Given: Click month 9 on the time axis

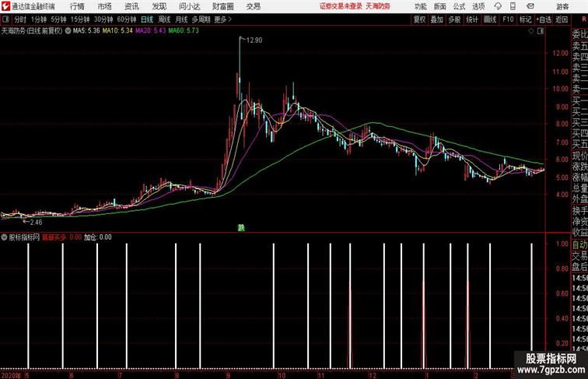Looking at the screenshot, I should click(x=228, y=375).
